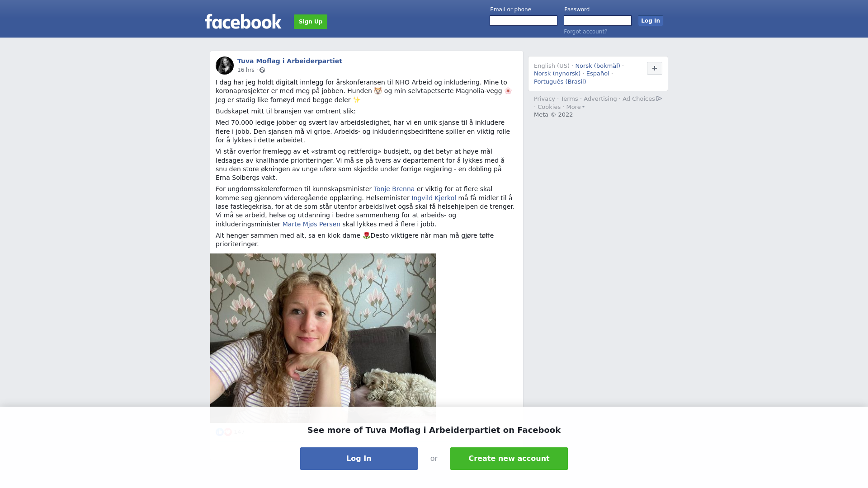Viewport: 868px width, 488px height.
Task: Click the public globe privacy icon
Action: tap(262, 70)
